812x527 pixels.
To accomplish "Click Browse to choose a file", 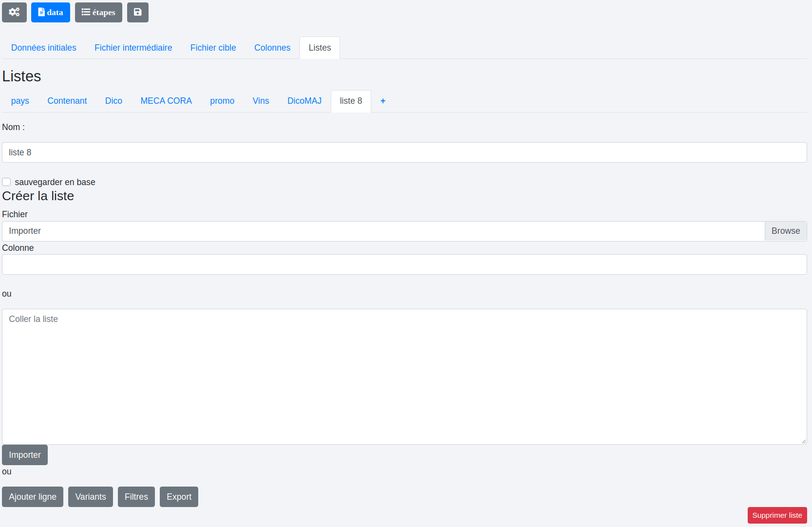I will [x=785, y=231].
